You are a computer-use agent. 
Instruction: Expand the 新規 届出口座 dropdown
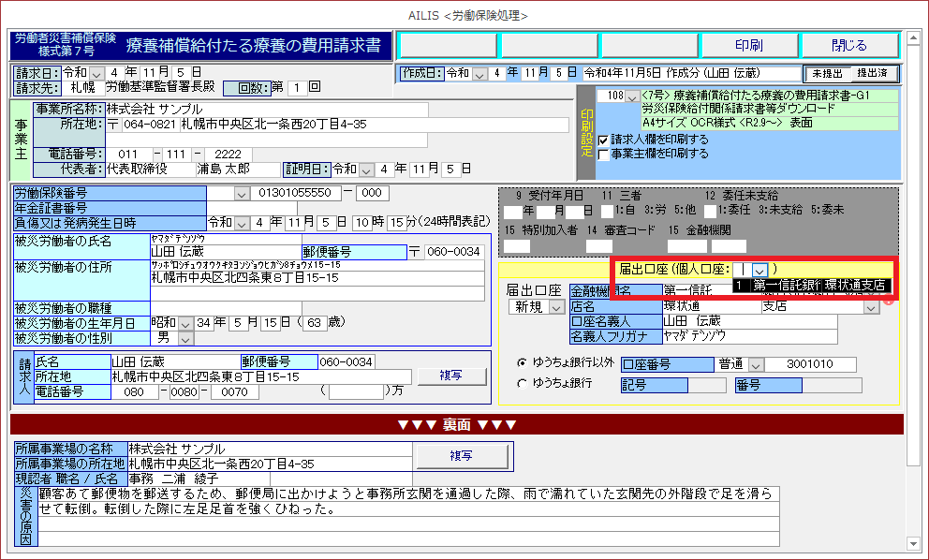tap(556, 307)
